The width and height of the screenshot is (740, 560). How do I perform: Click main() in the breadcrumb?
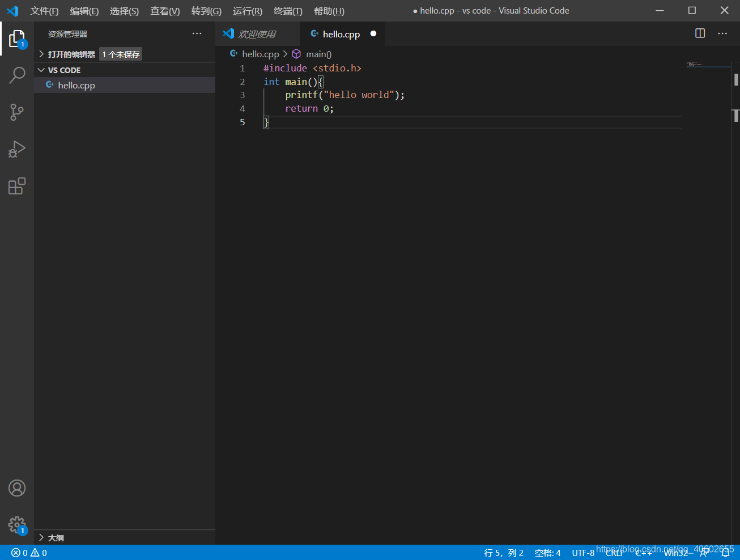[x=318, y=54]
